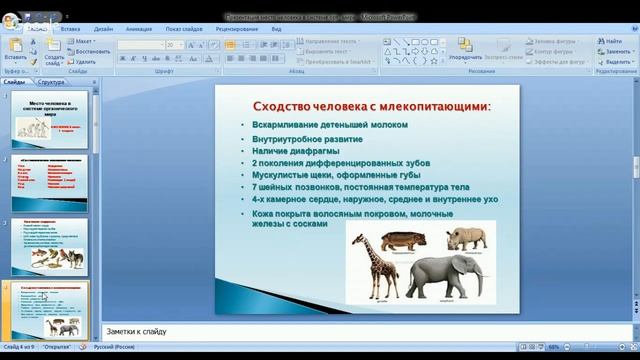Screen dimensions: 640x360
Task: Open the Review (Рецензирование) ribbon tab
Action: click(237, 29)
